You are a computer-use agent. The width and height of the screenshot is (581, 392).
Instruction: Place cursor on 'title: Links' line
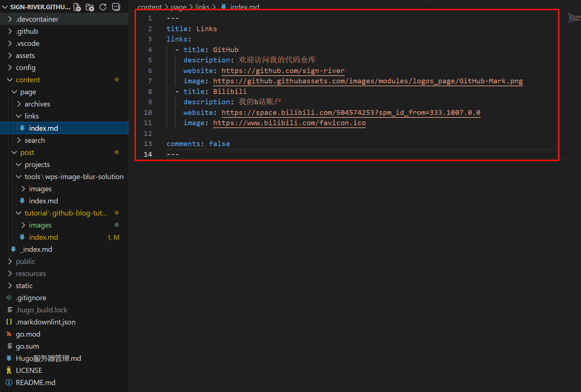[192, 29]
